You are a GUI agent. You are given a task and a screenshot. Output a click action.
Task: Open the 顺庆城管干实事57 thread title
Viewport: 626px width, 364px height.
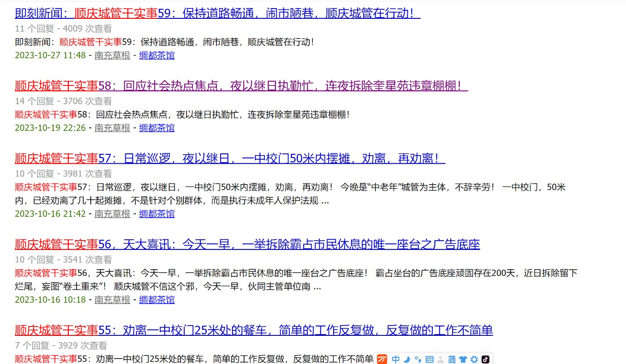230,158
